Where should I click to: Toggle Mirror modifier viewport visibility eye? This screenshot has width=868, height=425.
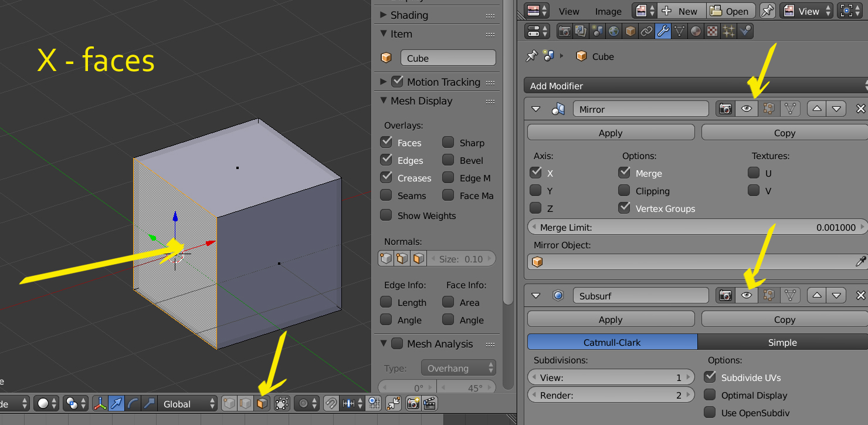pyautogui.click(x=746, y=109)
